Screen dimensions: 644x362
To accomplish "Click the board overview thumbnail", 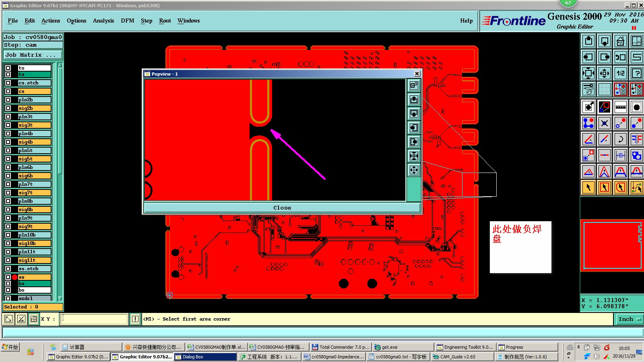I will 612,245.
